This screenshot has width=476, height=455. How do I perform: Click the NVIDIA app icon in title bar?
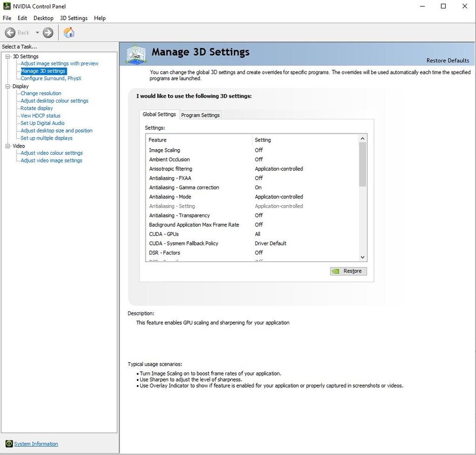click(7, 6)
